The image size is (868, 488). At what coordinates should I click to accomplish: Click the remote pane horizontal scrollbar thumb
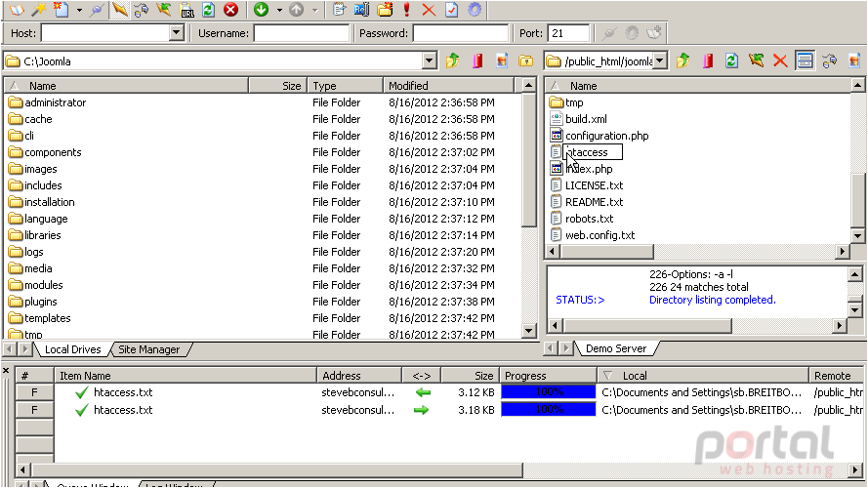click(606, 252)
